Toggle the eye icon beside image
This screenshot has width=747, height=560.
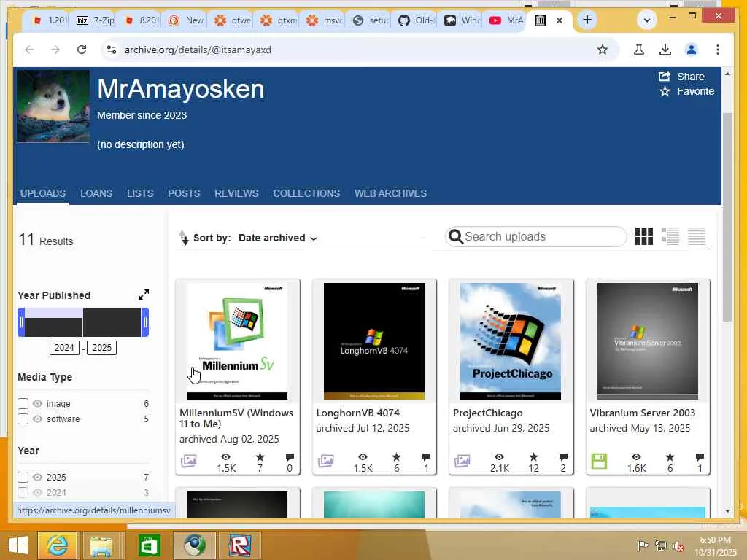37,403
